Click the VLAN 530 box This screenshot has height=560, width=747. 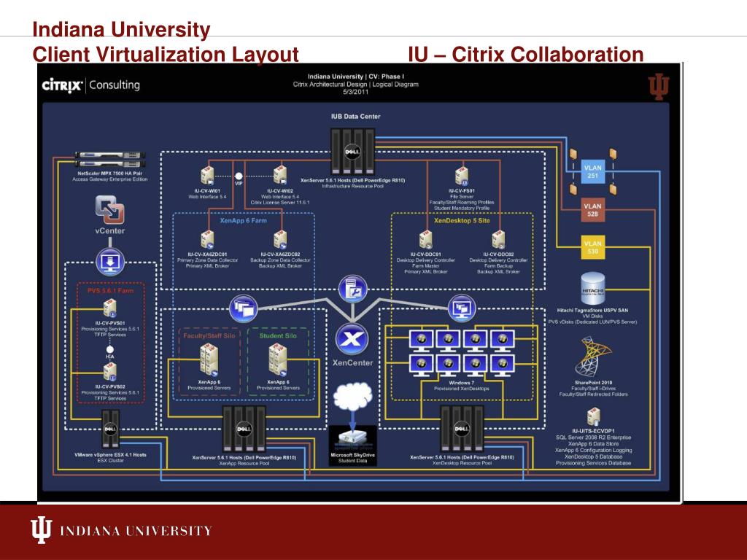(592, 248)
